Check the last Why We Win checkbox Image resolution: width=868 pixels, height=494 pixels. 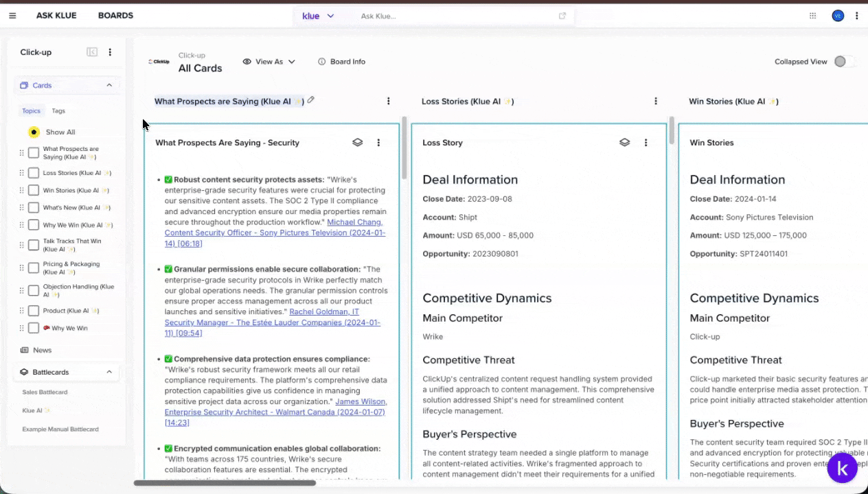point(33,328)
